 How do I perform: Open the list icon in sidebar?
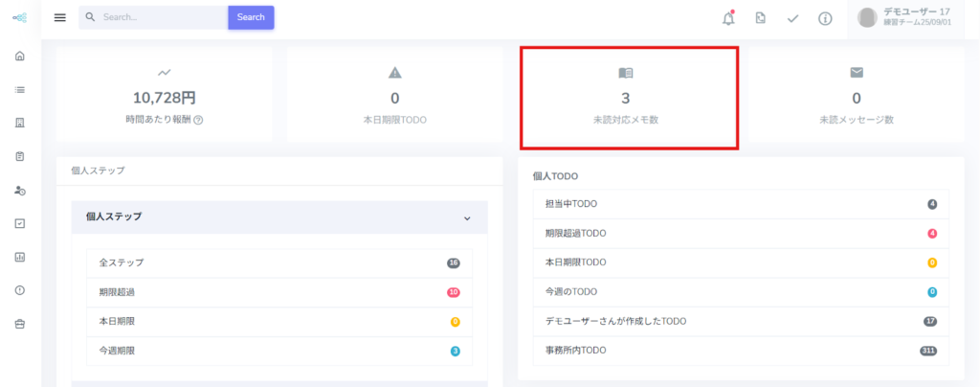(x=19, y=89)
